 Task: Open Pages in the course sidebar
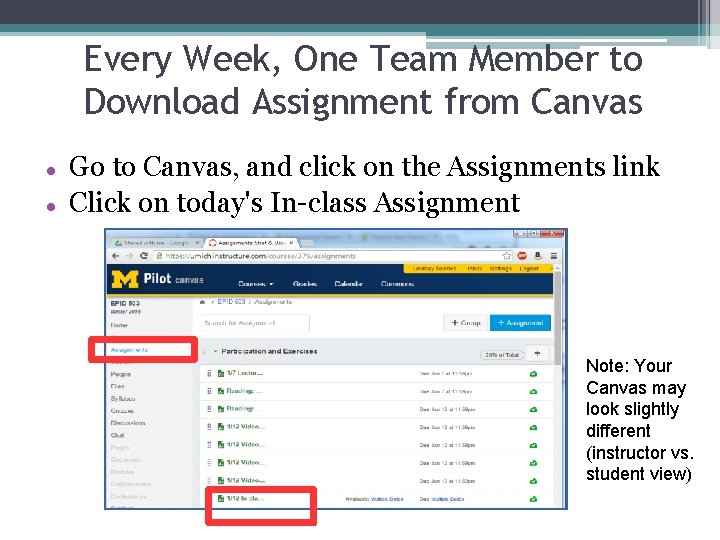[120, 447]
